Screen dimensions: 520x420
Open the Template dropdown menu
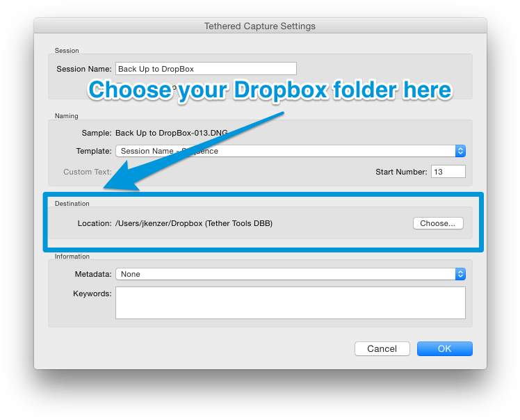click(285, 151)
